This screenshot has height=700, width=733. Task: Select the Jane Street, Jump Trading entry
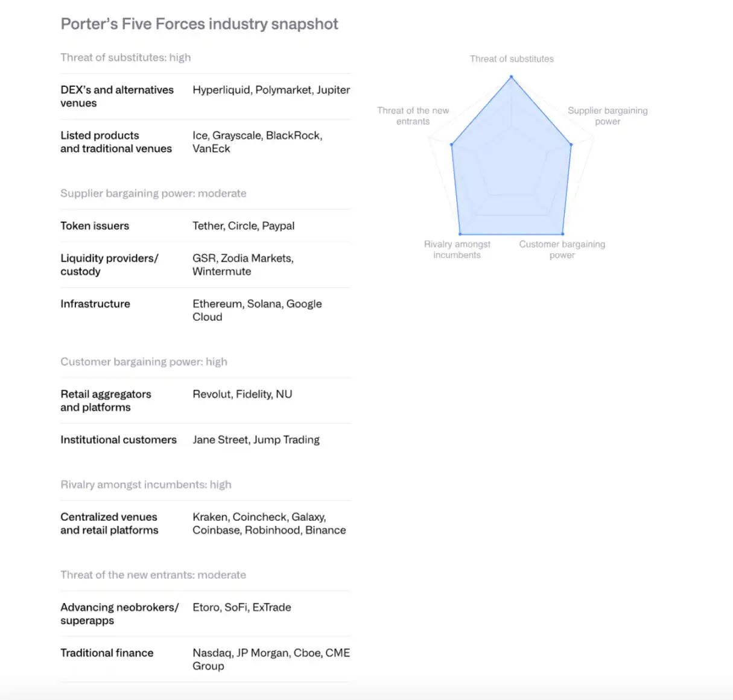coord(256,440)
